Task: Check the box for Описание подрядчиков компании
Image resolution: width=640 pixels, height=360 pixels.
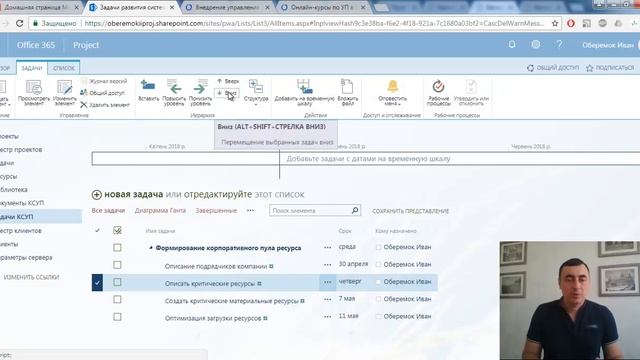Action: click(117, 265)
